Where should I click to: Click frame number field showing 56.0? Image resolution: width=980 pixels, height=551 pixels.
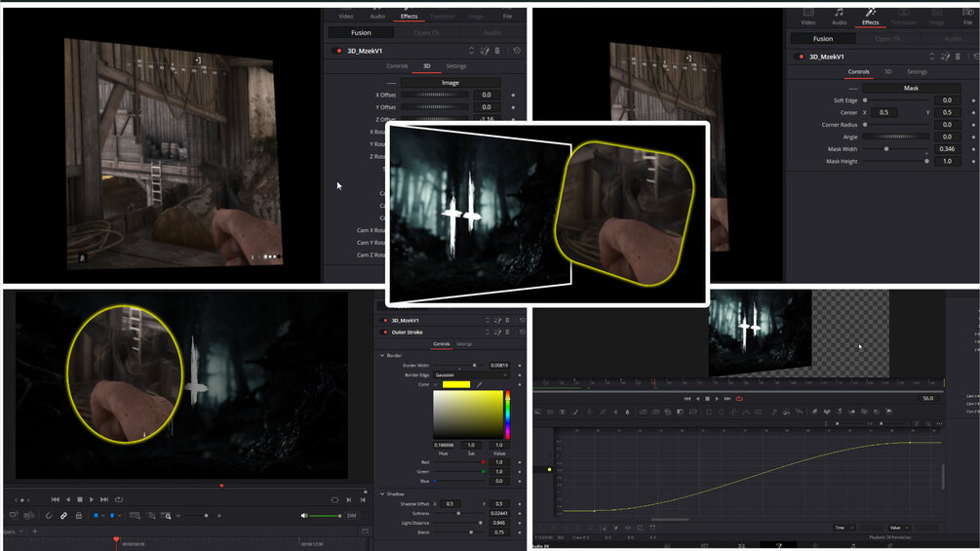click(x=928, y=398)
